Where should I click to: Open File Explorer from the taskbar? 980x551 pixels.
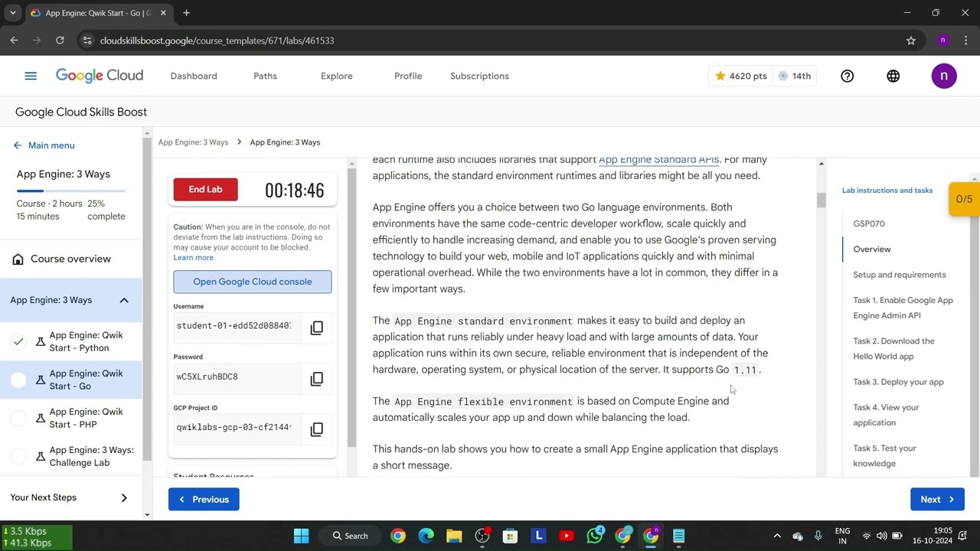pos(454,536)
